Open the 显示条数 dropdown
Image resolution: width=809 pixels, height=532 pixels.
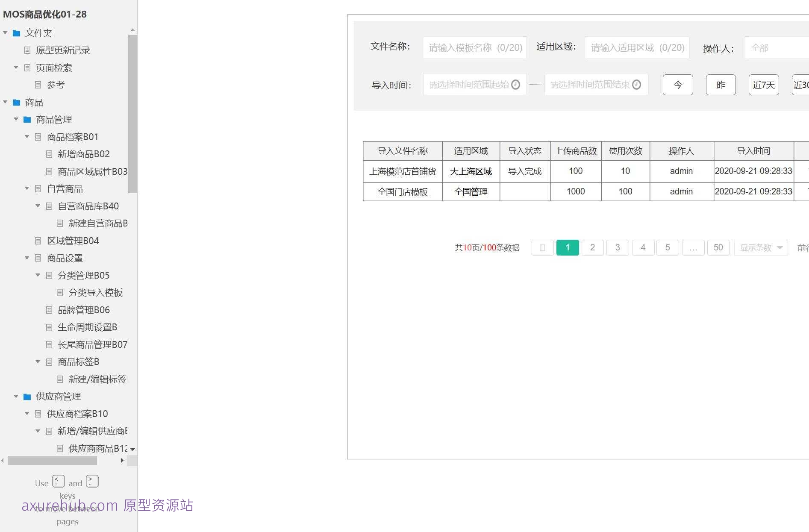tap(761, 247)
